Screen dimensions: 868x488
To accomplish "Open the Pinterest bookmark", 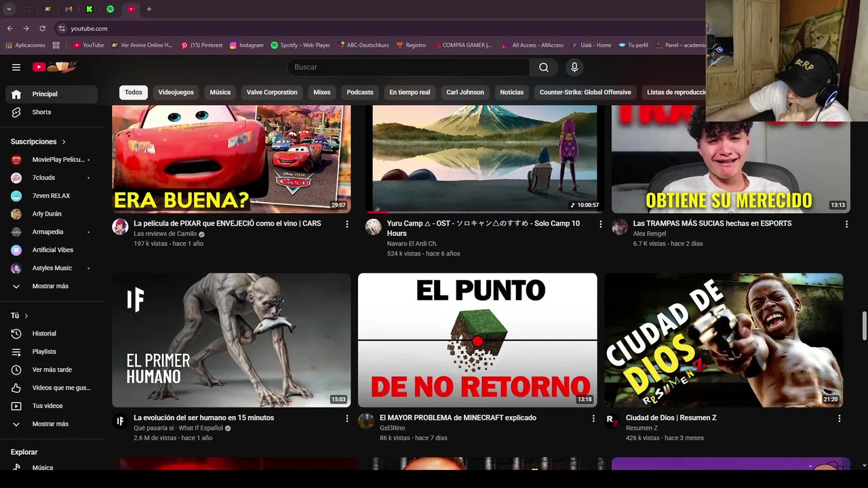I will [x=201, y=45].
